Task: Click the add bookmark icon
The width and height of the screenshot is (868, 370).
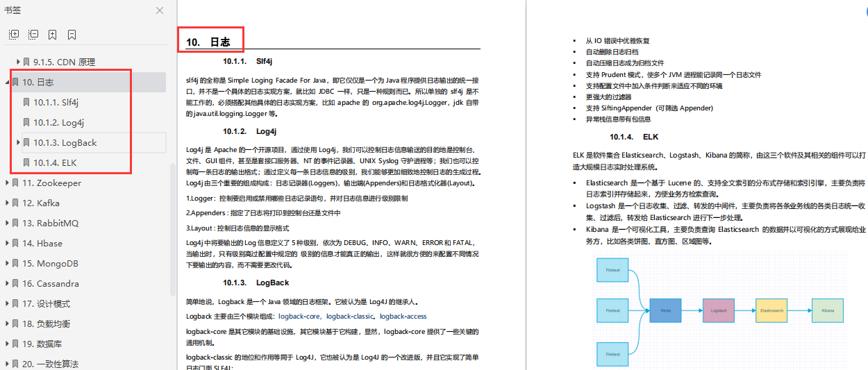Action: coord(53,35)
